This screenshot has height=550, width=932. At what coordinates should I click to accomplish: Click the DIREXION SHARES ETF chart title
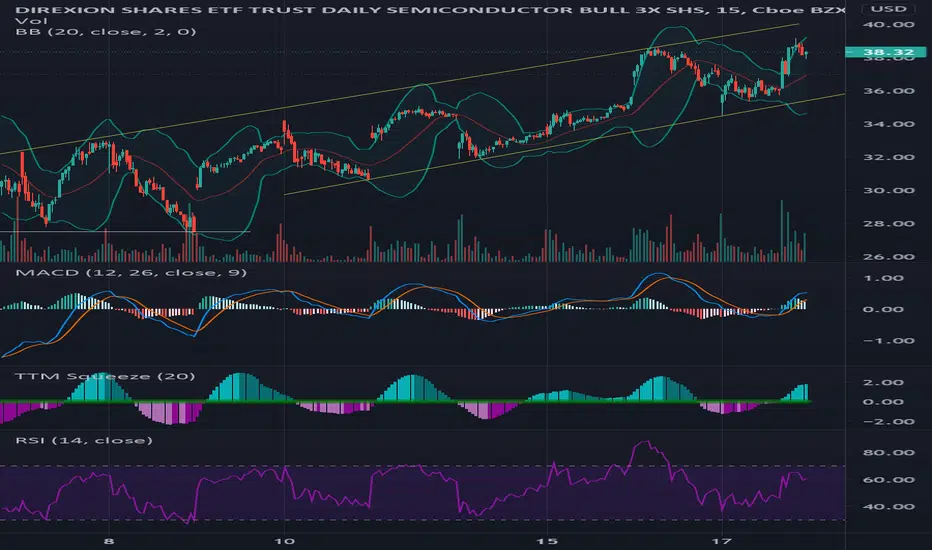[429, 10]
